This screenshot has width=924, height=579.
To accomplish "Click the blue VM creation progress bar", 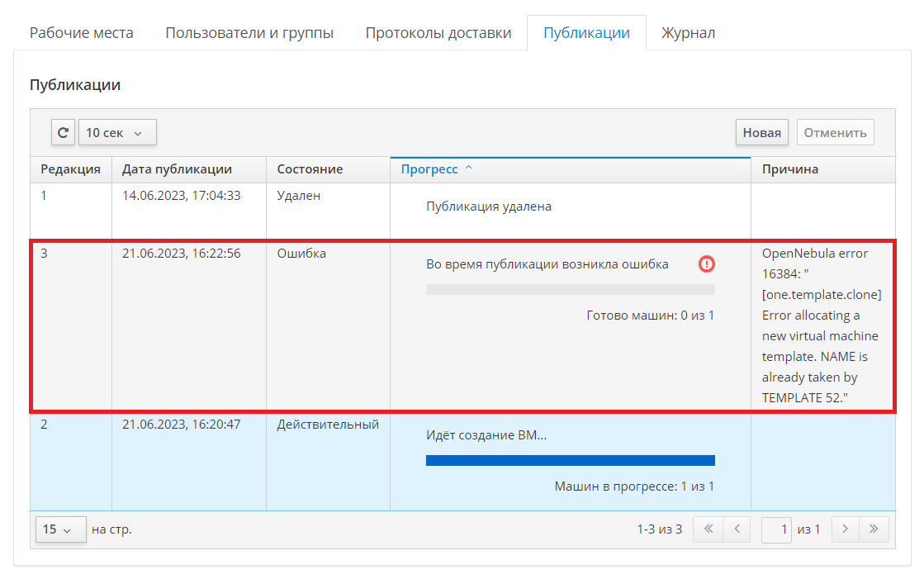I will click(x=570, y=460).
